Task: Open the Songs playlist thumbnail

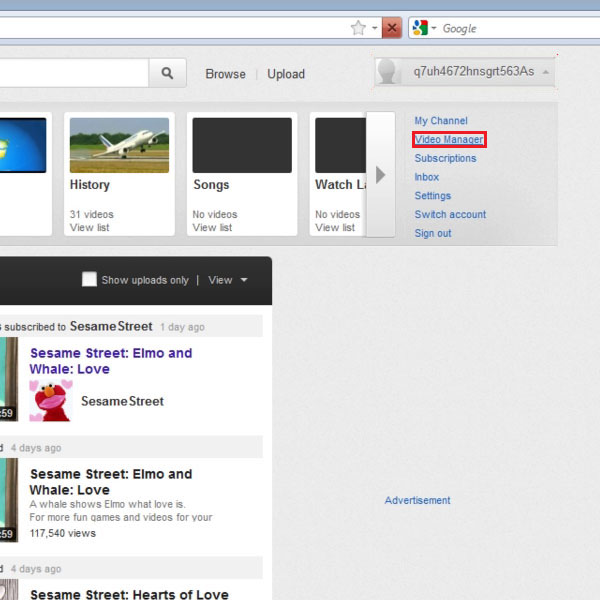Action: 242,145
